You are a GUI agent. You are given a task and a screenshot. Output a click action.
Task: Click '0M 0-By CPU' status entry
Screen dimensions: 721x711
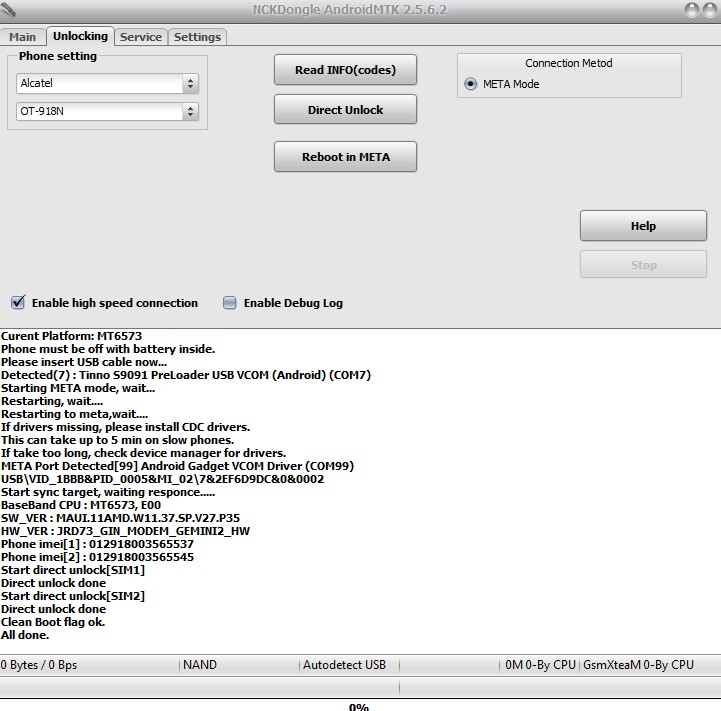540,665
